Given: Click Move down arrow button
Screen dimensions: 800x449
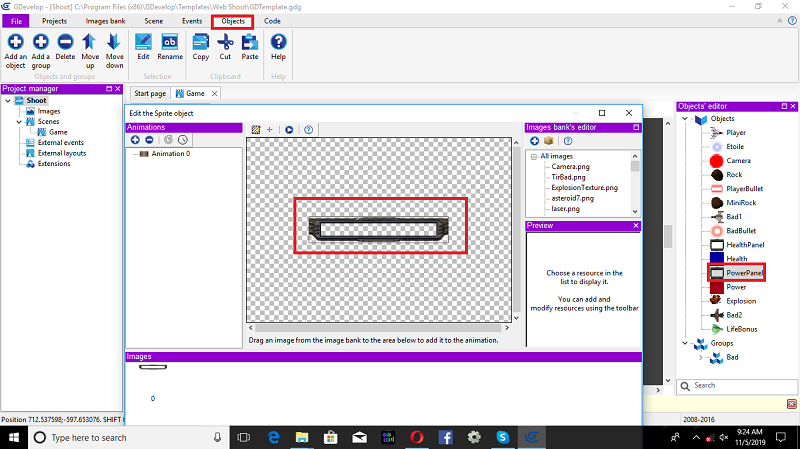Looking at the screenshot, I should point(114,51).
